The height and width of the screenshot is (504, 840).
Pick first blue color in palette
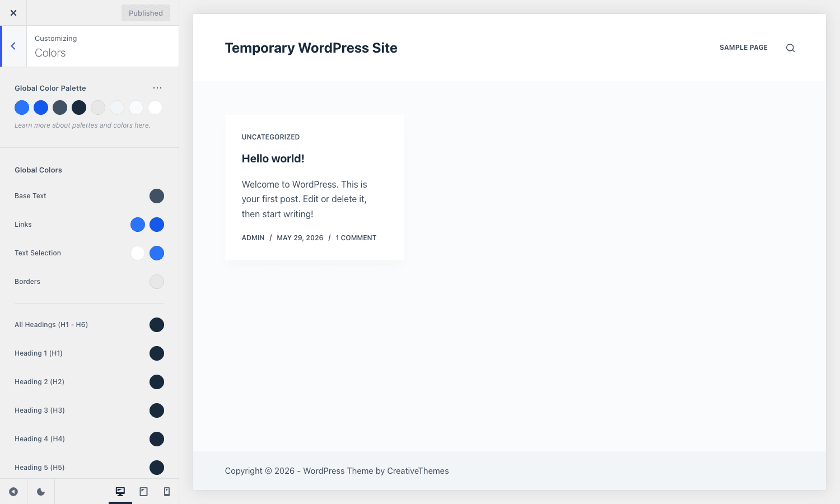point(22,108)
